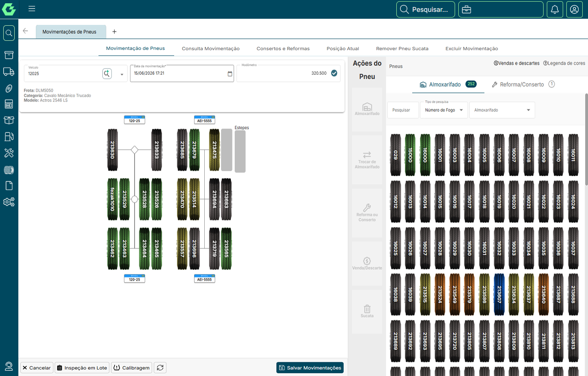
Task: Add a new tab with plus icon
Action: (x=115, y=31)
